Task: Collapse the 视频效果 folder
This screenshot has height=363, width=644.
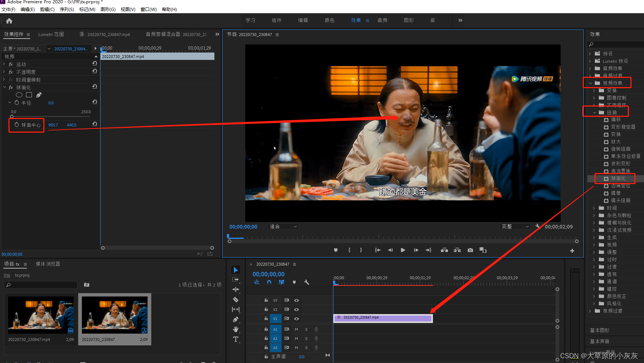Action: point(590,83)
